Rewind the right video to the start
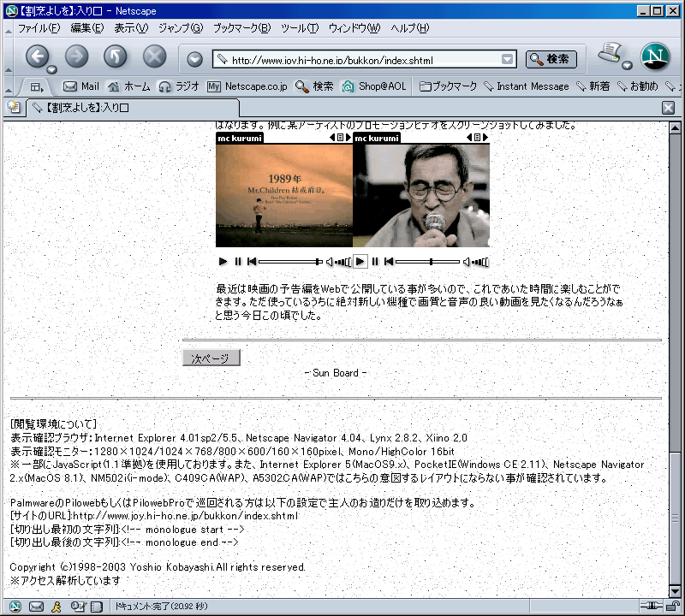 click(389, 262)
